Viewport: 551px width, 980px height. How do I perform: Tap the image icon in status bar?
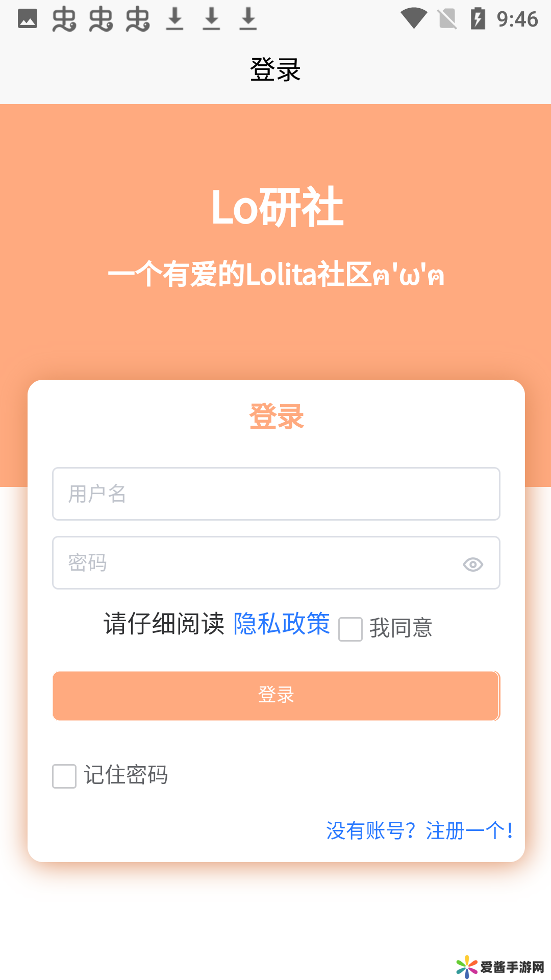28,19
